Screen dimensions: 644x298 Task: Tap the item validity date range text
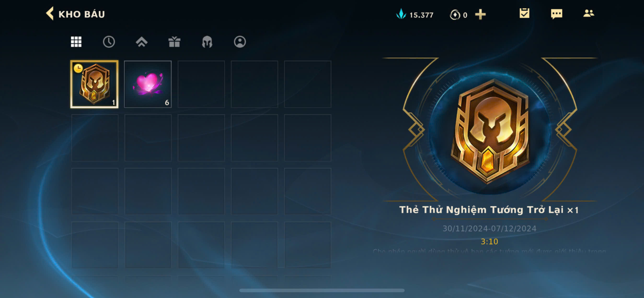(x=489, y=228)
